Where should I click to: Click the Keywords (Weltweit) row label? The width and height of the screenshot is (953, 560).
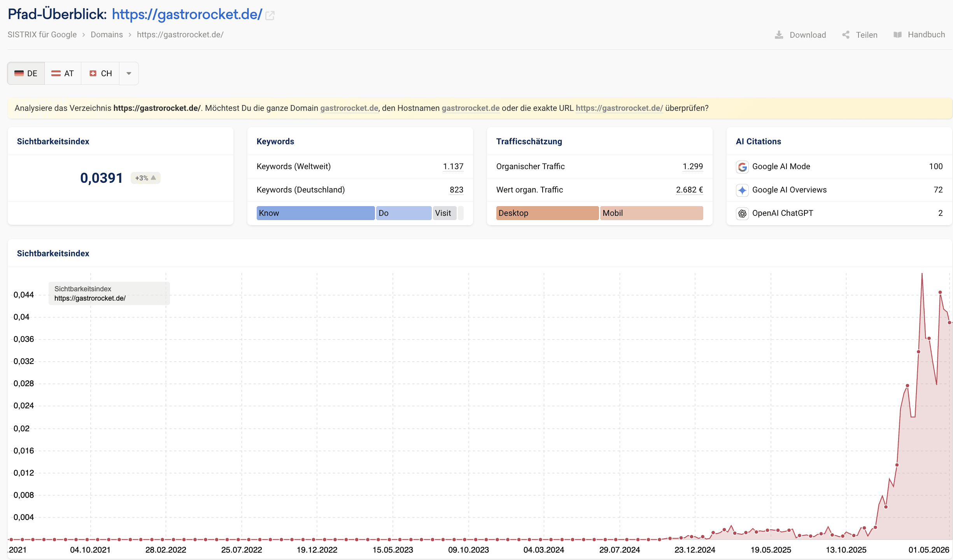[x=294, y=166]
